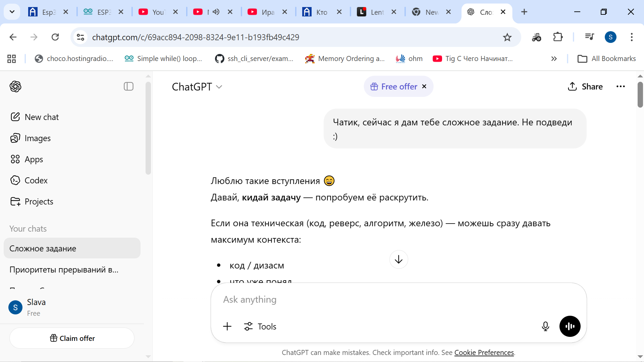Image resolution: width=644 pixels, height=362 pixels.
Task: Click the chat area vertical scrollbar
Action: point(640,95)
